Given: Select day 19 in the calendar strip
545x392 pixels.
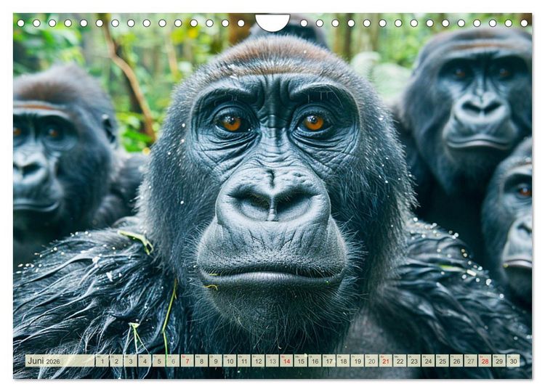Looking at the screenshot, I should pos(358,361).
